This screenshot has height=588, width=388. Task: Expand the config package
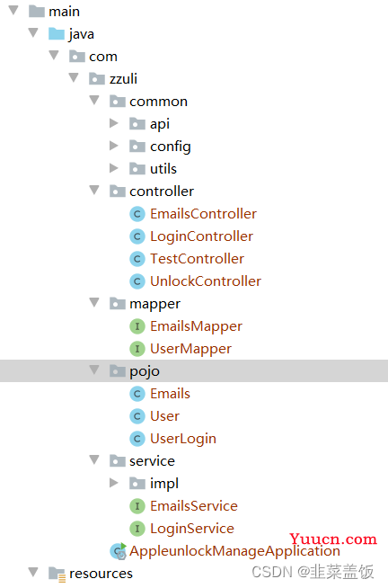coord(114,146)
